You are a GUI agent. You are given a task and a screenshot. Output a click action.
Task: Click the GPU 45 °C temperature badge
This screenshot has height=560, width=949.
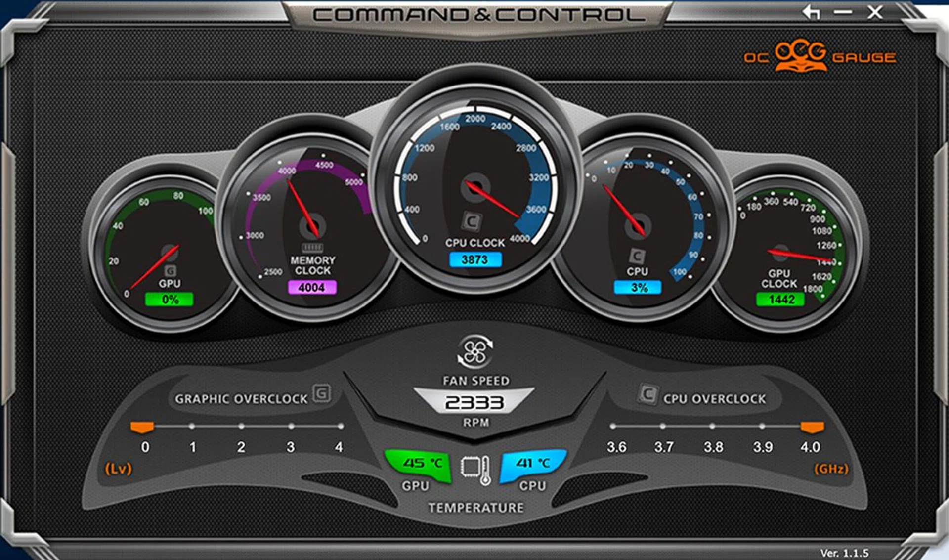pos(421,463)
